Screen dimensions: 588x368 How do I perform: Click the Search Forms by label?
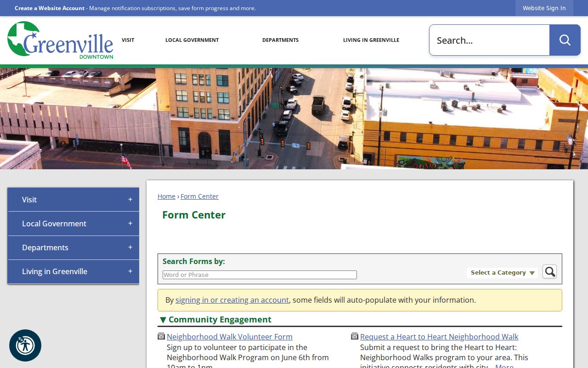point(194,261)
